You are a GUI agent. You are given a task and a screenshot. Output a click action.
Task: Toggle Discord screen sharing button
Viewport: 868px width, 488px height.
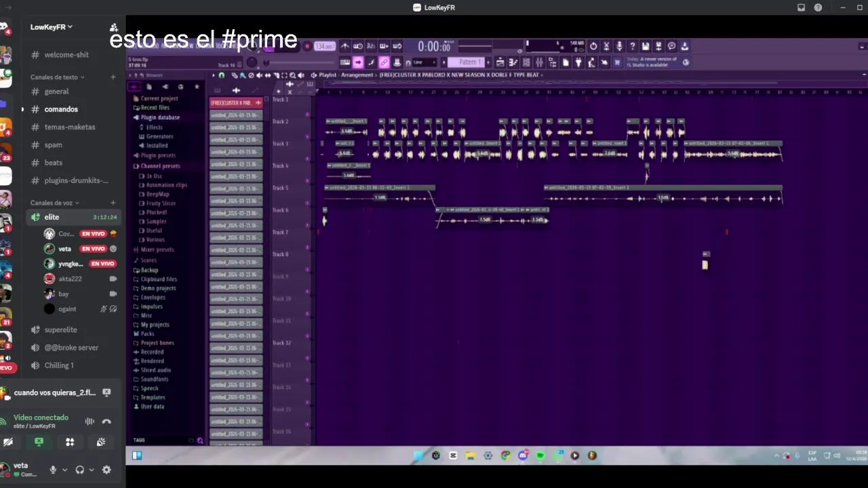[39, 442]
